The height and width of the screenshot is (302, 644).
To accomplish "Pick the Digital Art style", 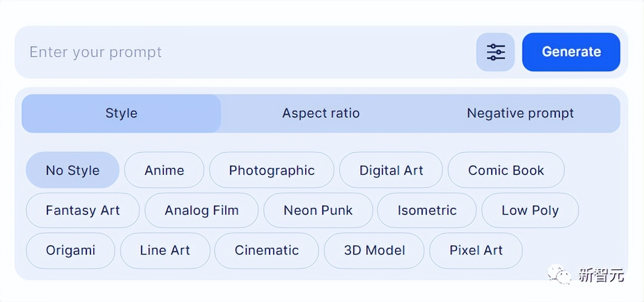I will pyautogui.click(x=391, y=170).
